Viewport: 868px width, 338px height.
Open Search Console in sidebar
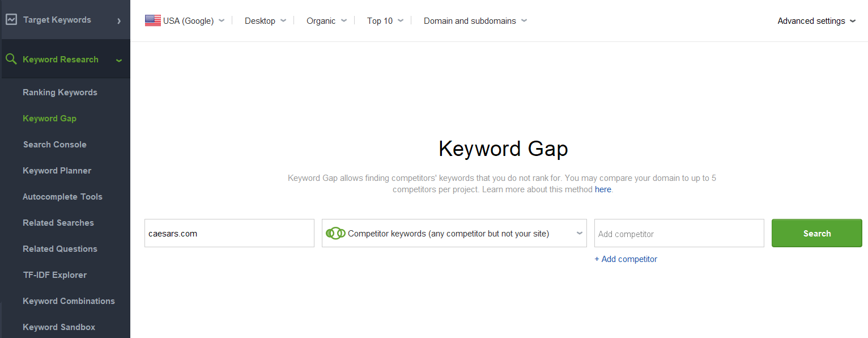(55, 145)
